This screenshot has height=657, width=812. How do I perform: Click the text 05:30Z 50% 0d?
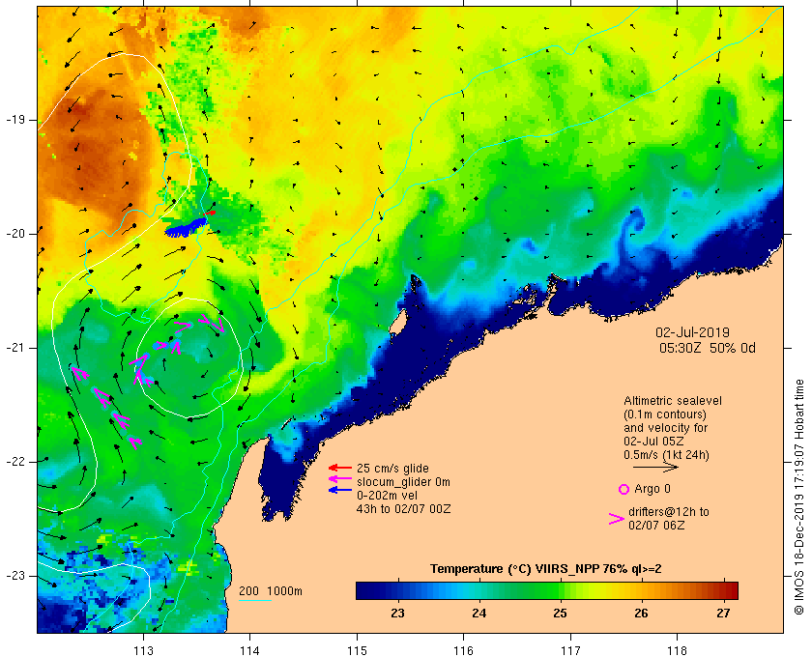708,348
